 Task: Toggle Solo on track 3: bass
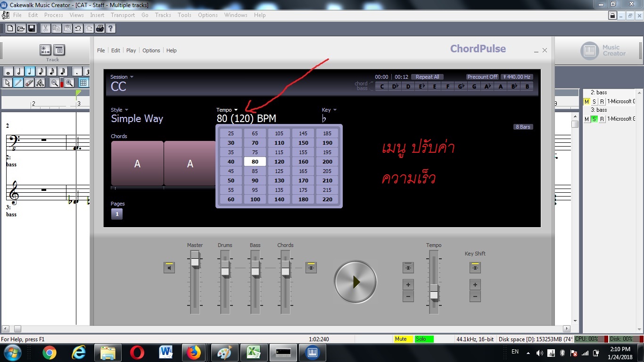(594, 119)
